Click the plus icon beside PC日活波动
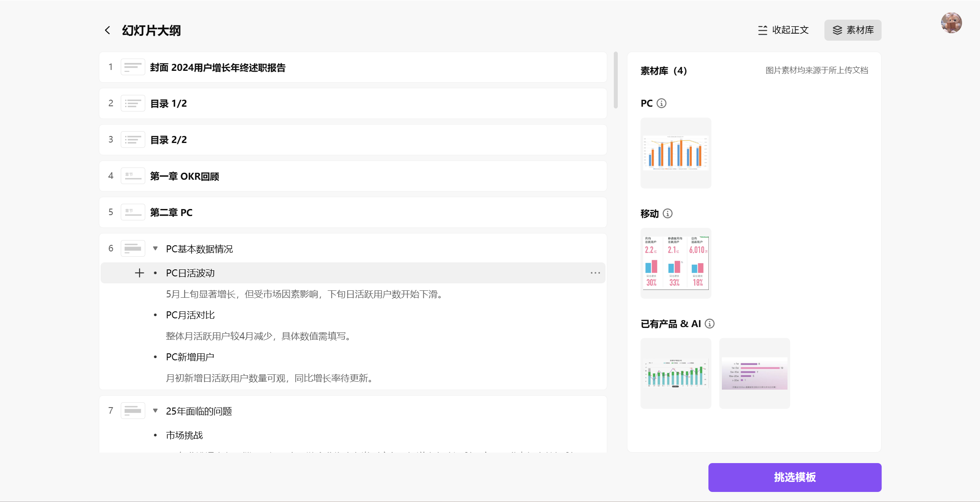This screenshot has width=980, height=502. coord(139,272)
